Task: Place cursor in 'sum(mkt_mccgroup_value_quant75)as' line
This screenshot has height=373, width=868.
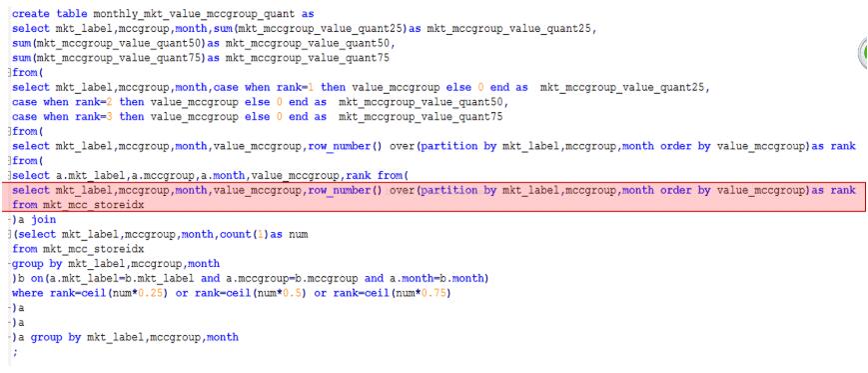Action: pyautogui.click(x=201, y=58)
